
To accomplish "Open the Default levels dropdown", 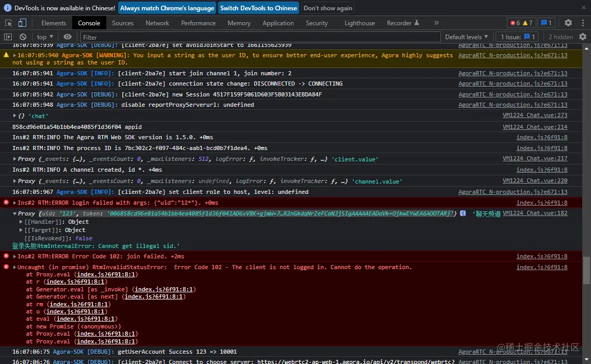I will (x=466, y=37).
